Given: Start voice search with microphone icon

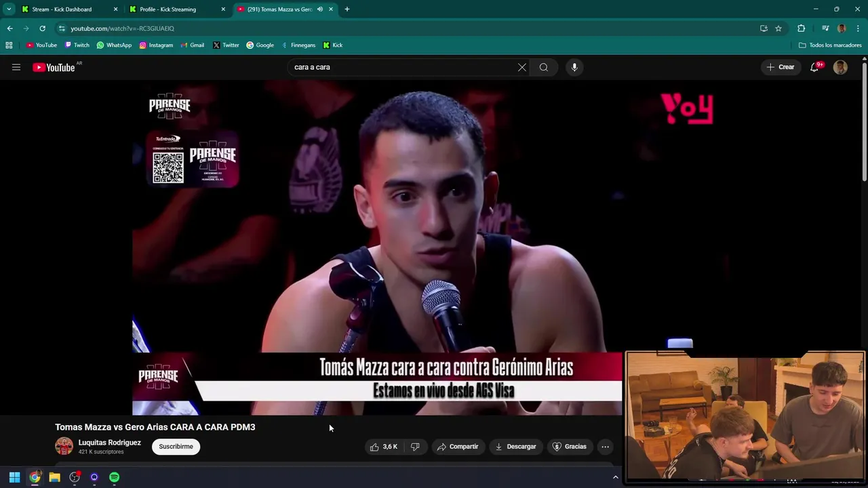Looking at the screenshot, I should point(574,67).
